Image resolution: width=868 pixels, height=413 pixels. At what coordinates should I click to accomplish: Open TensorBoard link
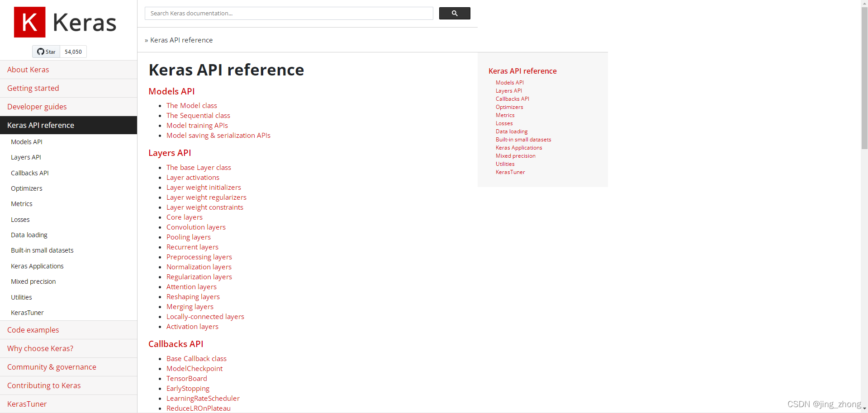tap(187, 379)
